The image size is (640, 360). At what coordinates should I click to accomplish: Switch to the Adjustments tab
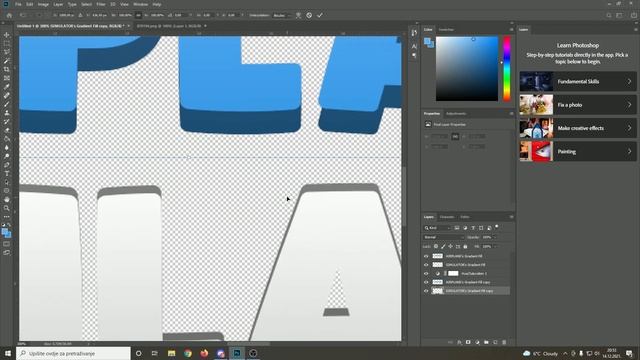pos(456,113)
